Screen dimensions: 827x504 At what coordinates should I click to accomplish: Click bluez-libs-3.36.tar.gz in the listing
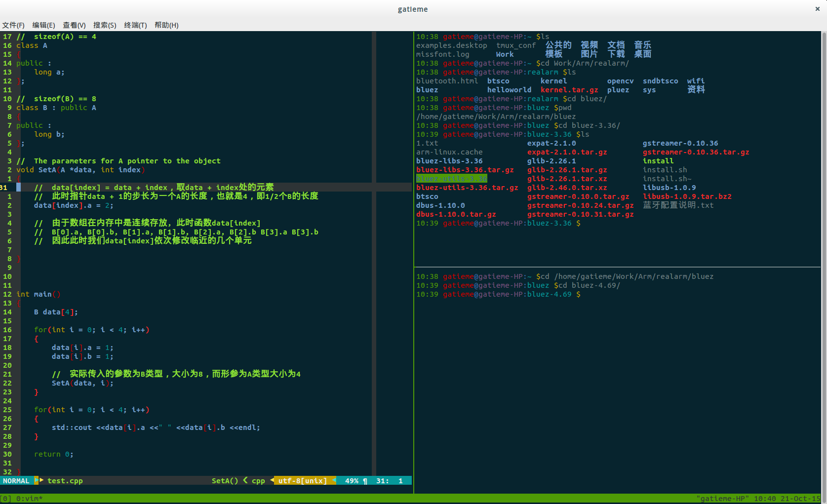click(465, 170)
